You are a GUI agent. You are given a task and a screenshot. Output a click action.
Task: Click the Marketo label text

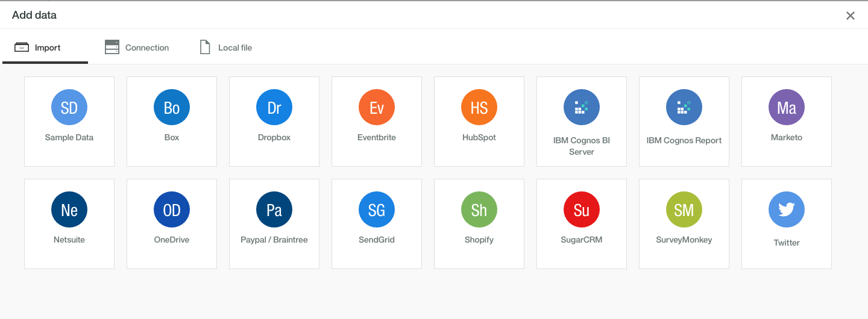coord(787,137)
